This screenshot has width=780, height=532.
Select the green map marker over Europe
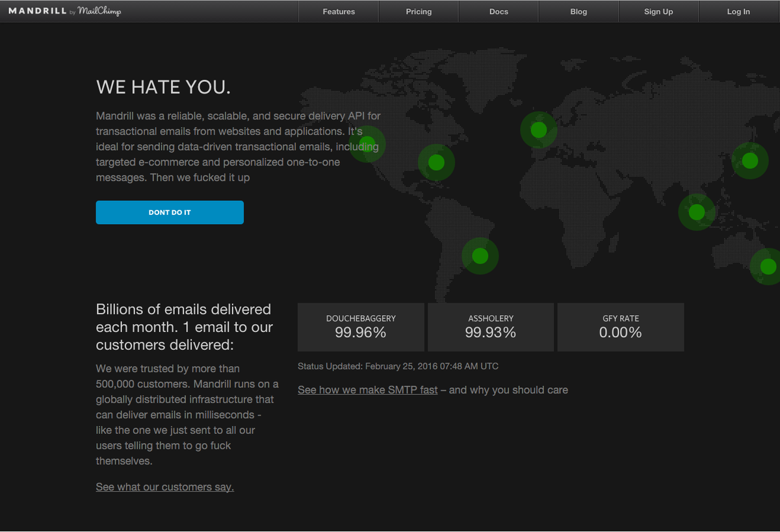[x=538, y=130]
